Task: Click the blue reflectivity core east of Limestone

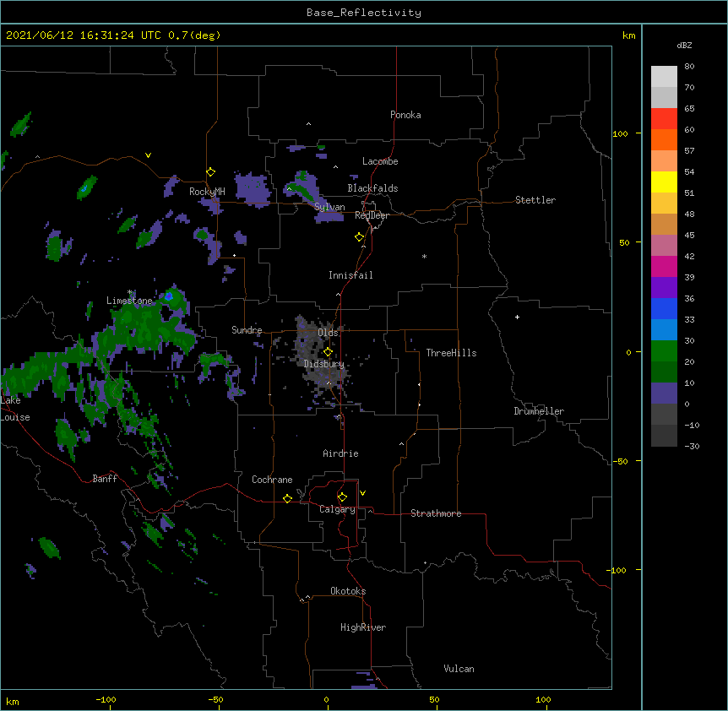Action: tap(169, 296)
